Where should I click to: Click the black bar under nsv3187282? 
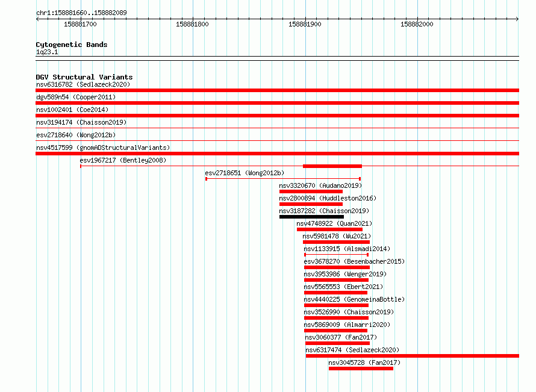(x=311, y=217)
